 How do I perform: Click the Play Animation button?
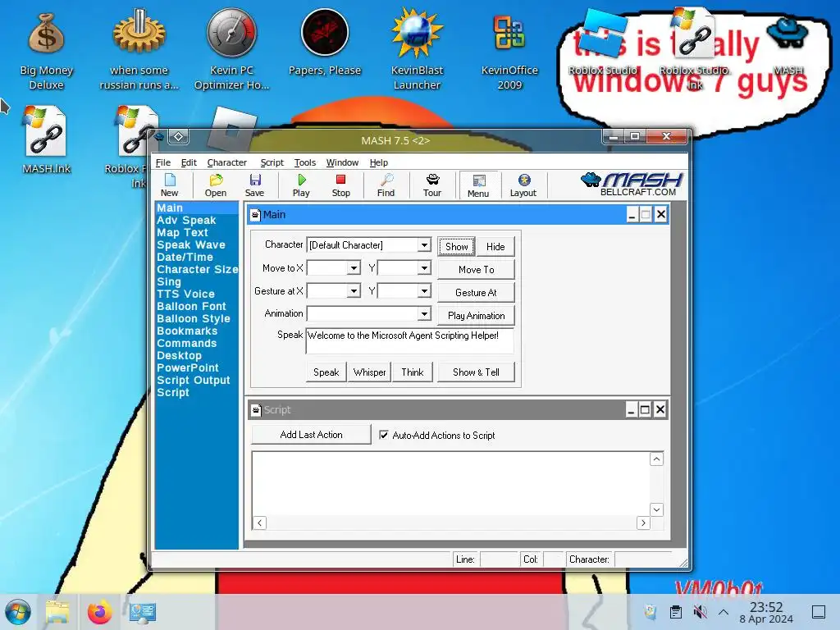tap(477, 316)
